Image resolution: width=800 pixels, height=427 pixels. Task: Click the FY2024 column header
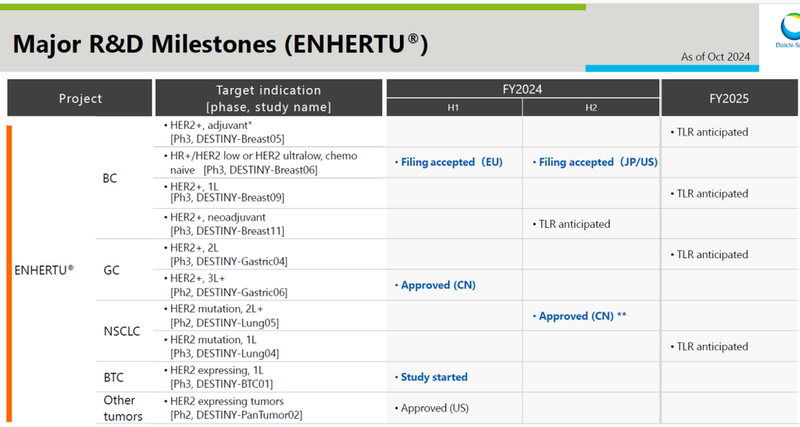pyautogui.click(x=523, y=88)
